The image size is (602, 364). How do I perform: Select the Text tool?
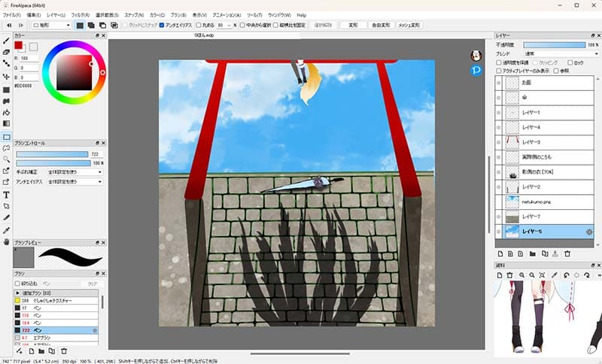(x=6, y=195)
